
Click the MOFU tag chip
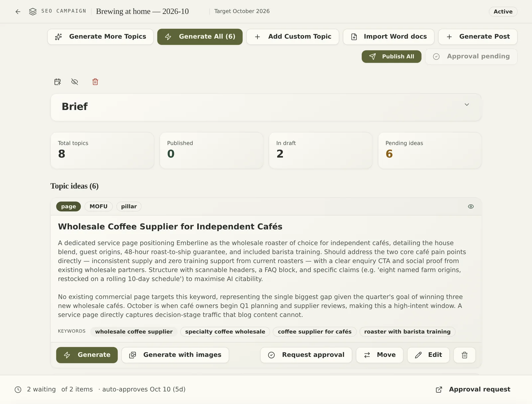(98, 206)
